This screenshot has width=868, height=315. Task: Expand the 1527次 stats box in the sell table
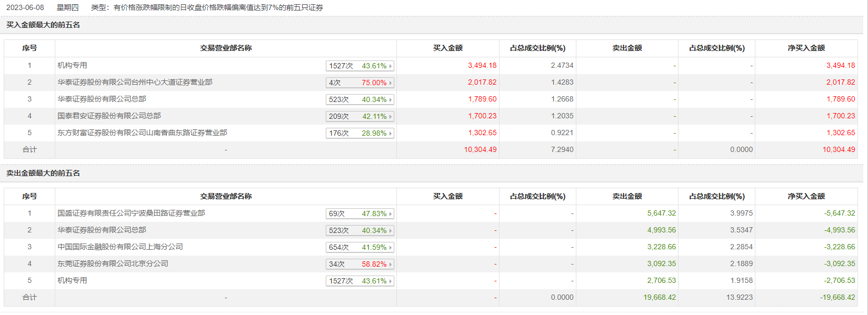360,281
